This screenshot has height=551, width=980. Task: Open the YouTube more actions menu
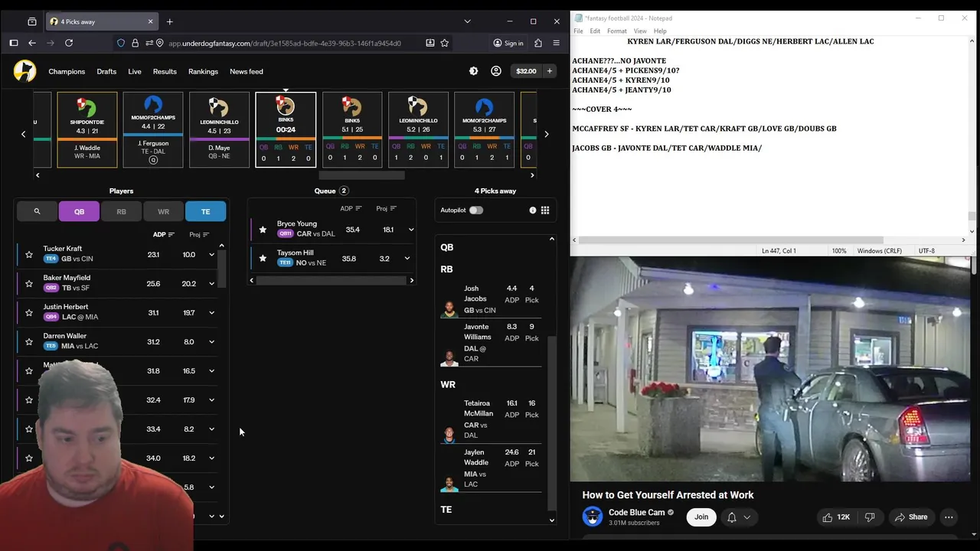[x=949, y=517]
